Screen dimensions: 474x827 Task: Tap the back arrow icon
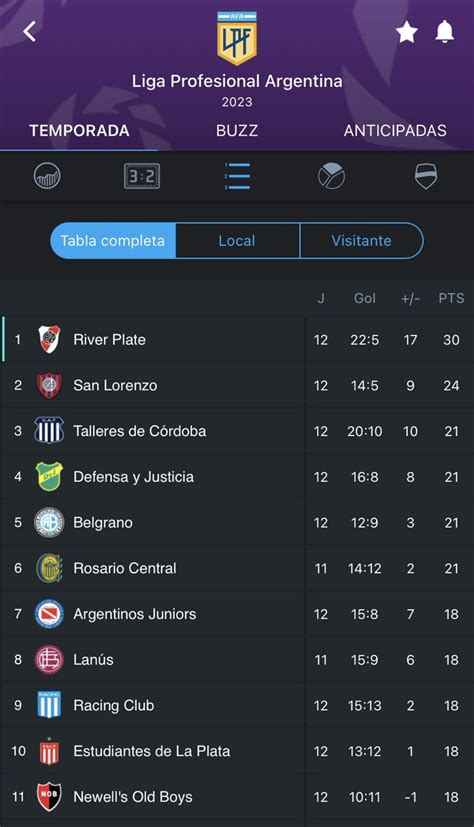[x=30, y=32]
